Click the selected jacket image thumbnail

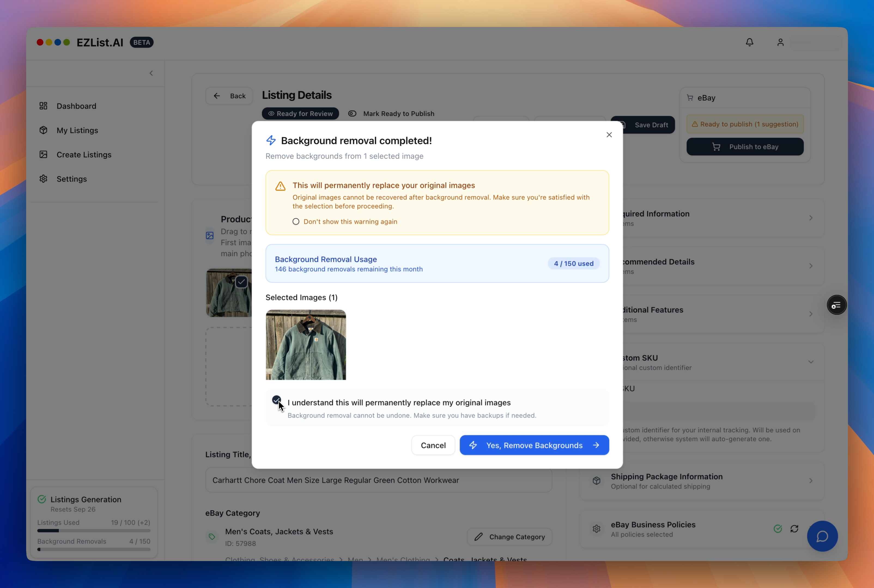[x=305, y=345]
